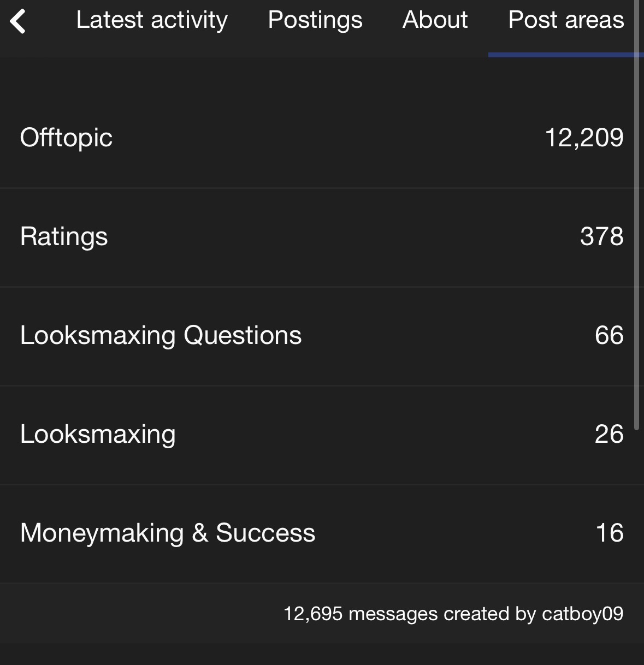644x665 pixels.
Task: Open the Looksmaxing post area row
Action: click(322, 435)
